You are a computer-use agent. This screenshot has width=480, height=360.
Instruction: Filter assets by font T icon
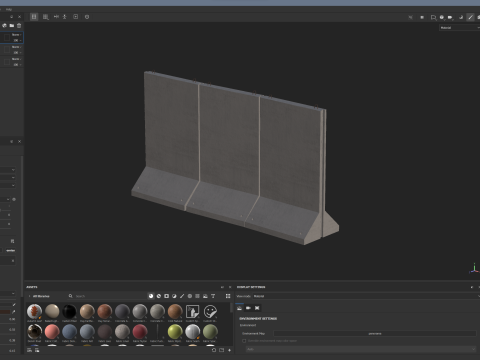(x=213, y=296)
